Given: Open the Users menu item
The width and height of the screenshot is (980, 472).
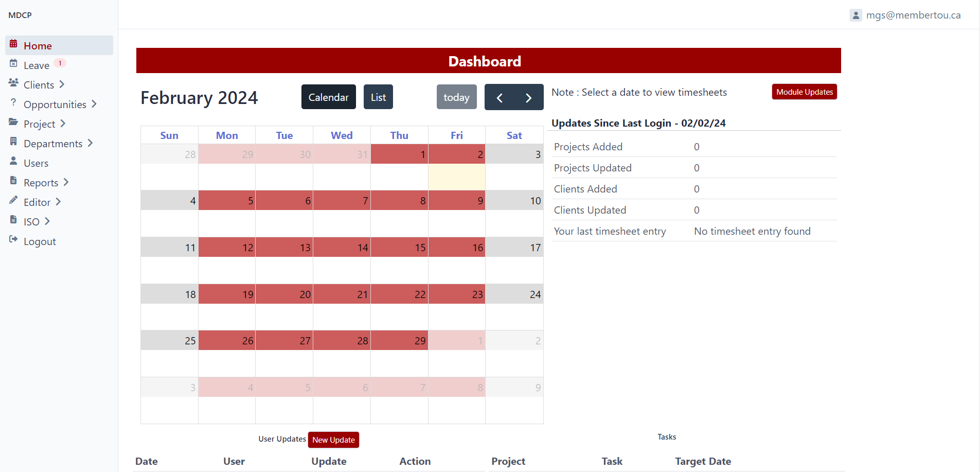Looking at the screenshot, I should (x=36, y=163).
